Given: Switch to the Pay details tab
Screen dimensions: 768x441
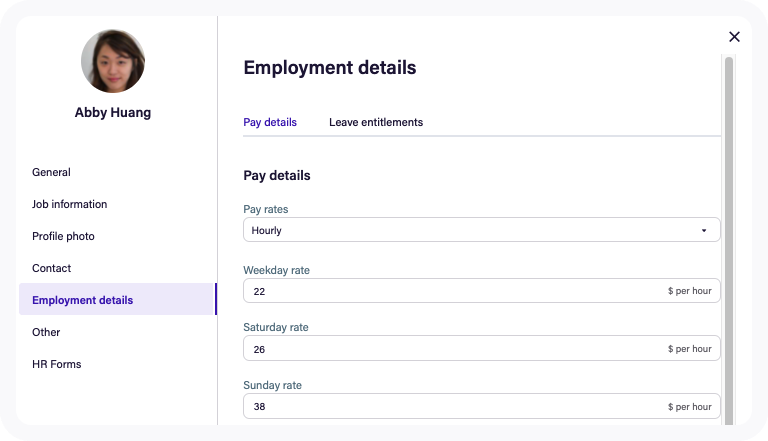Looking at the screenshot, I should (x=270, y=122).
